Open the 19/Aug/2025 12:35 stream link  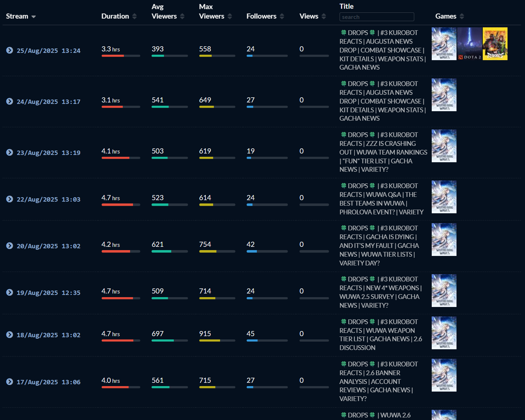pos(48,293)
